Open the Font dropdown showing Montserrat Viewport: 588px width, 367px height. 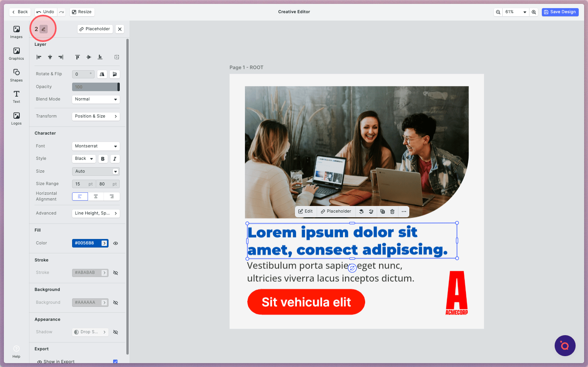(x=96, y=146)
